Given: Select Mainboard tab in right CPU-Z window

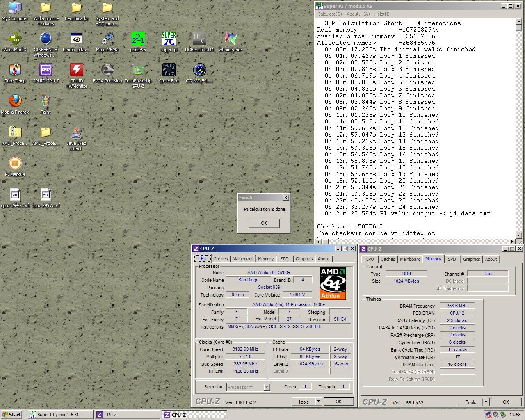Looking at the screenshot, I should pos(410,259).
